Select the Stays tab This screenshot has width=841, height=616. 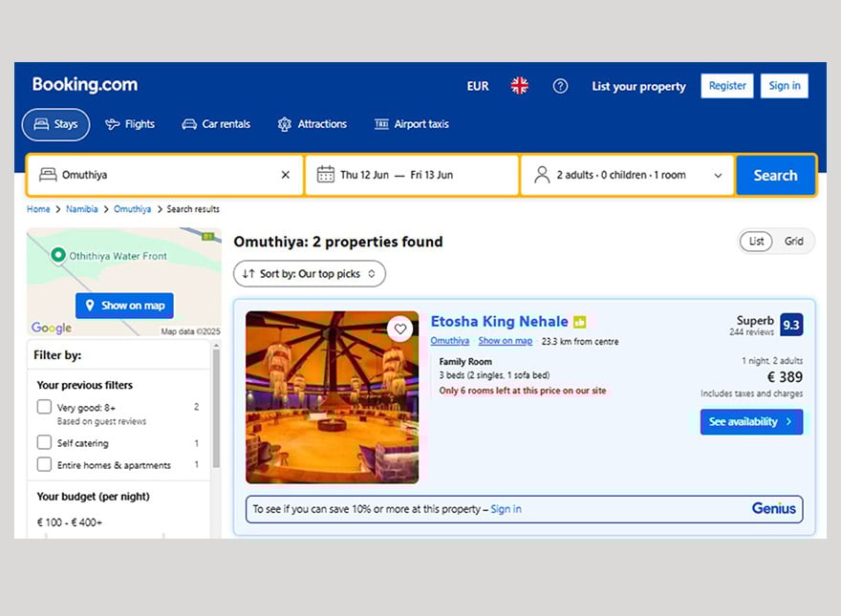tap(55, 124)
